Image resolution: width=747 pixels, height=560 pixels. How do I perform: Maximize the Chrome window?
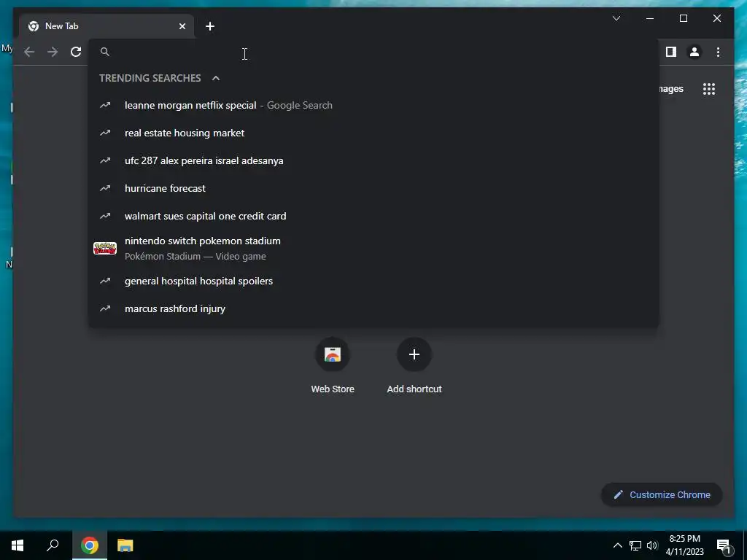coord(683,18)
